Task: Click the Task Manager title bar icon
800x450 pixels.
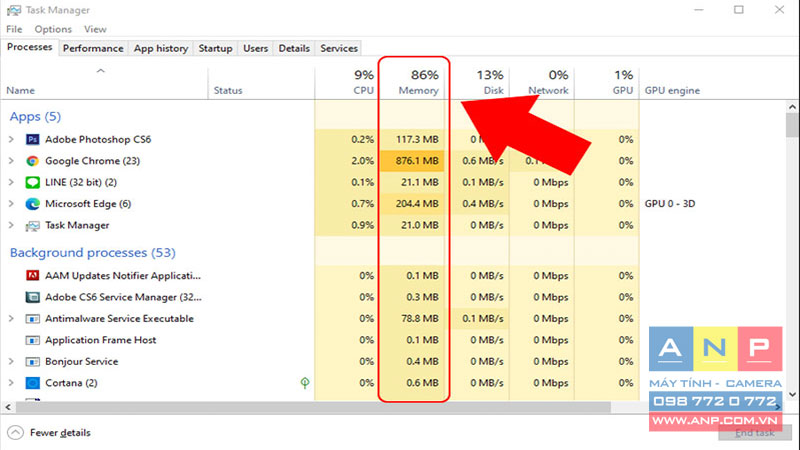Action: click(x=14, y=10)
